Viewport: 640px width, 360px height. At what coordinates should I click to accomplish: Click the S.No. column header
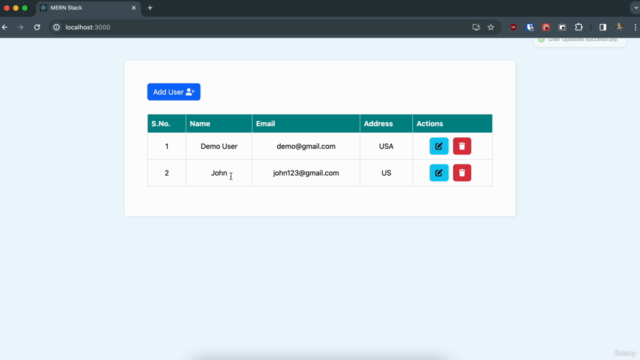point(167,124)
